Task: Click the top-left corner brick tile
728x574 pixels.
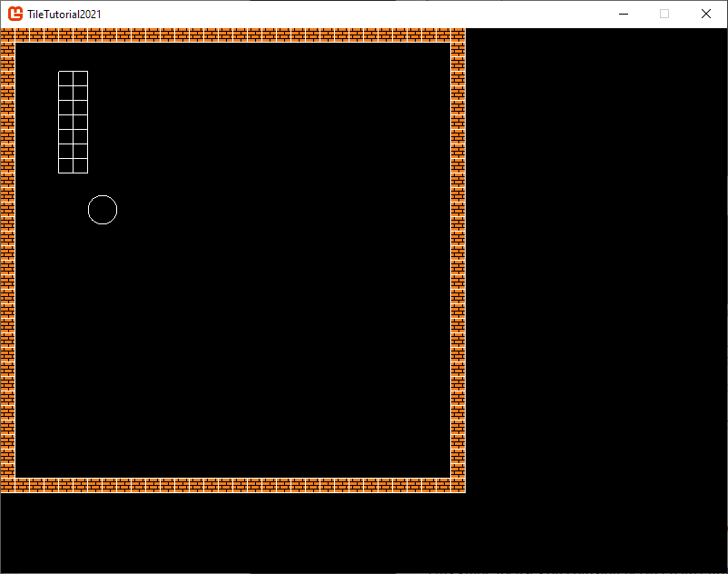Action: (7, 35)
